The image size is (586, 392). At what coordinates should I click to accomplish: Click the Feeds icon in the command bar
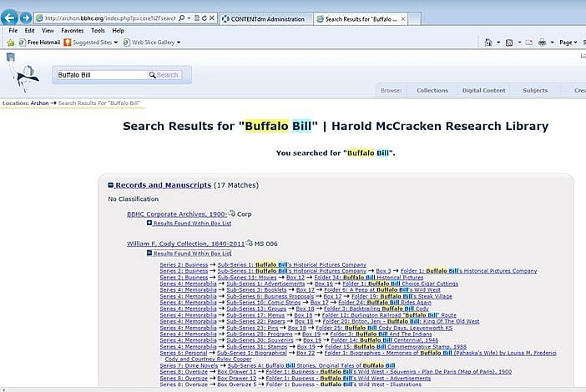[x=509, y=43]
